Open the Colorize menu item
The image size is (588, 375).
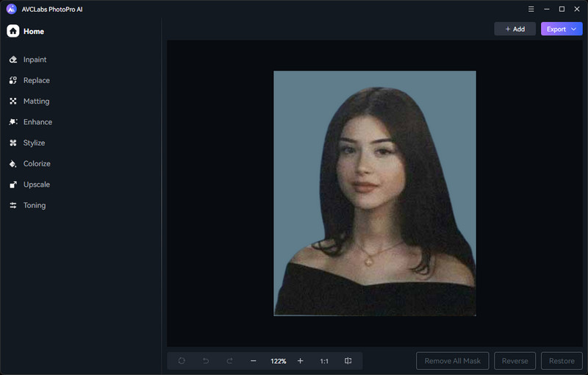pyautogui.click(x=37, y=164)
